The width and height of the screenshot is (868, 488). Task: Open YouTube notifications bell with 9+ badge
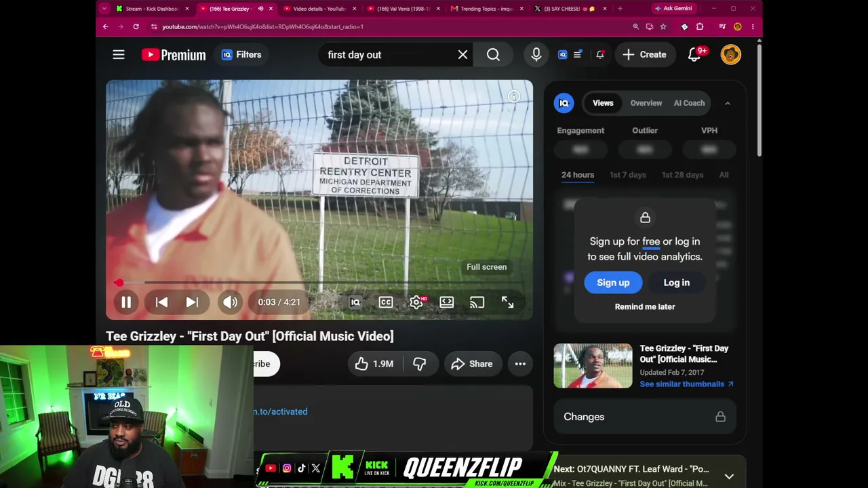(x=695, y=54)
